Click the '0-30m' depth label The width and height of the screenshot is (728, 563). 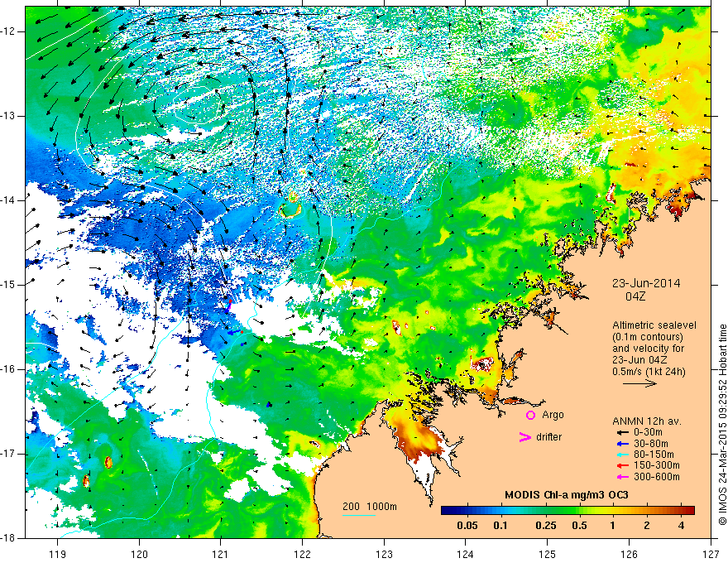pos(648,432)
